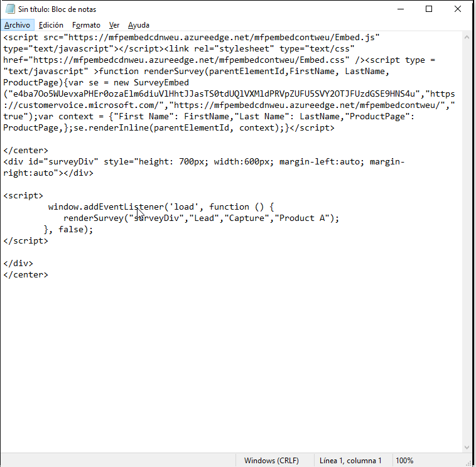
Task: Click "Product A" string in the code
Action: (x=302, y=218)
